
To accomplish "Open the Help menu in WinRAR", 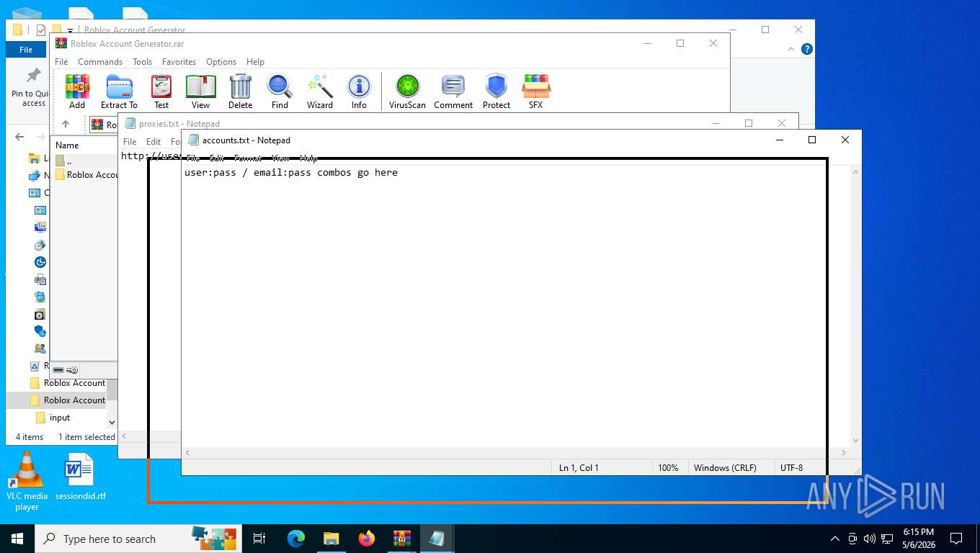I will pyautogui.click(x=255, y=62).
